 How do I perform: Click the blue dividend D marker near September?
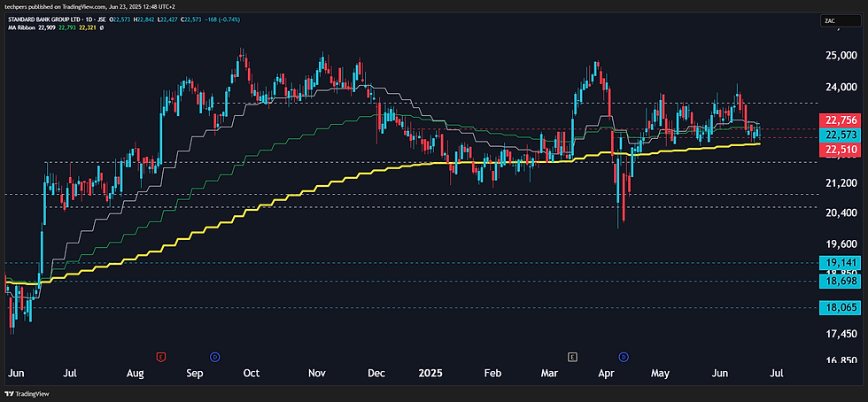tap(214, 357)
